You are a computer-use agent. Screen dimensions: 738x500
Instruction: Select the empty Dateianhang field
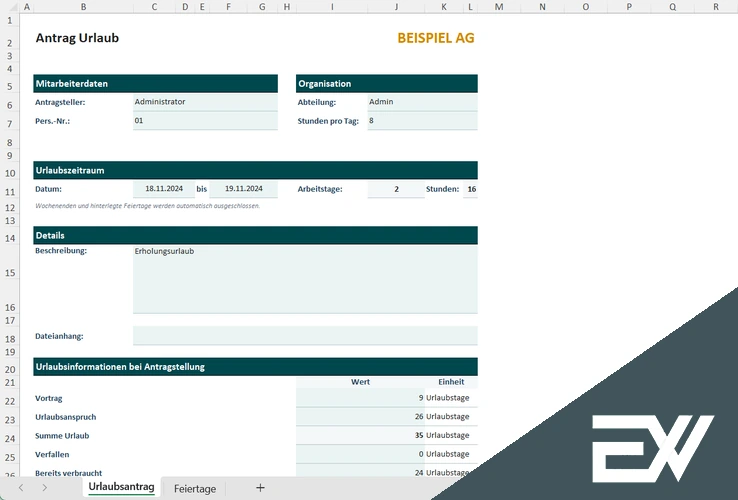[304, 336]
